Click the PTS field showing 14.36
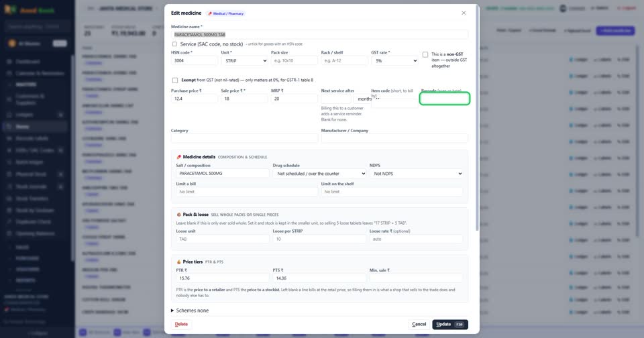Screen dimensions: 644x338 click(x=319, y=278)
